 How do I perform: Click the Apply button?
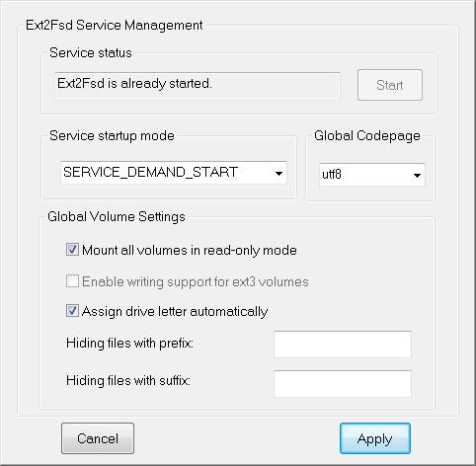pyautogui.click(x=375, y=438)
